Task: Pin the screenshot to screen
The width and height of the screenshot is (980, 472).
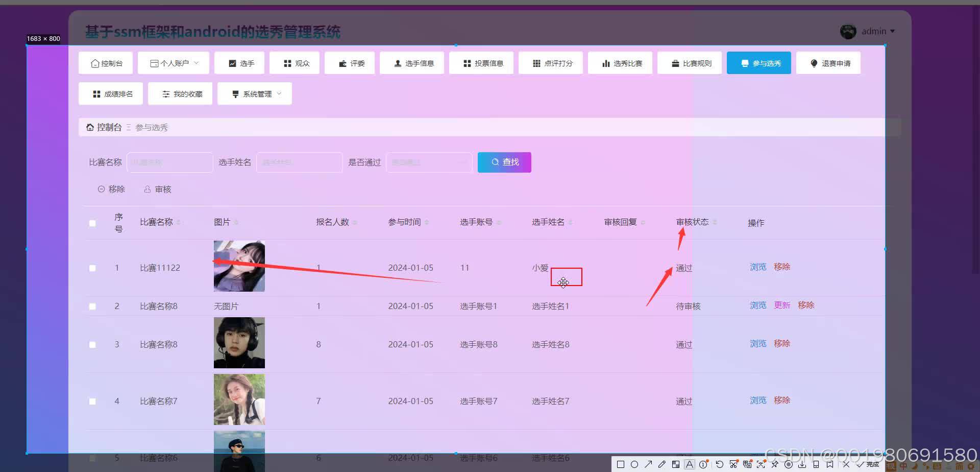Action: point(774,464)
